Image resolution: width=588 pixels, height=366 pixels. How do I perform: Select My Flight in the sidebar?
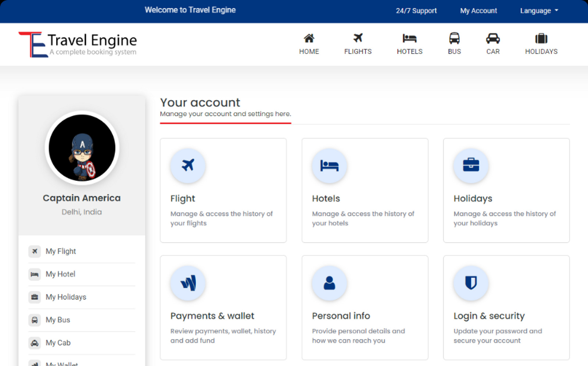point(60,251)
